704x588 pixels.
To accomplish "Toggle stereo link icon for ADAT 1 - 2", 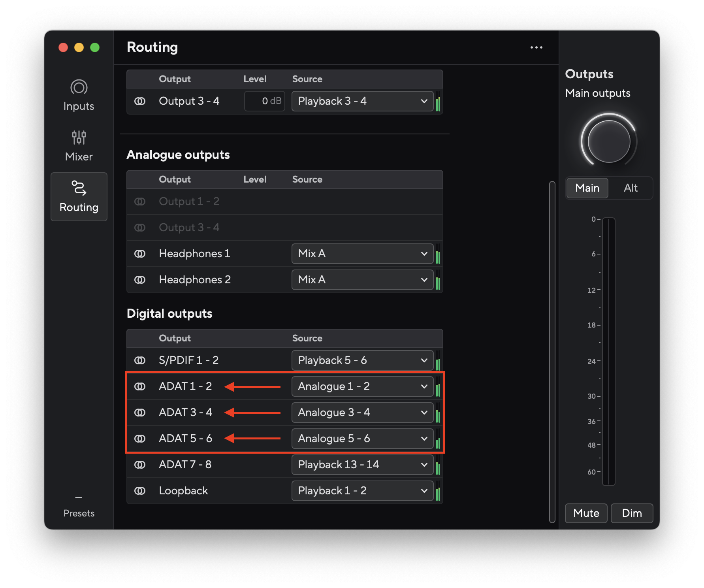I will (140, 386).
